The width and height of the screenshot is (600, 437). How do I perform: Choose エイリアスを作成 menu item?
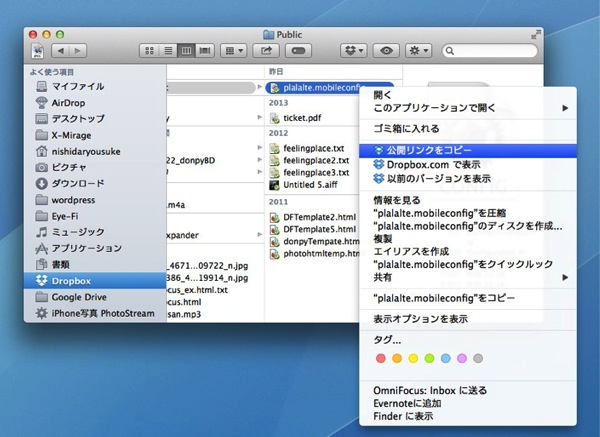tap(468, 252)
